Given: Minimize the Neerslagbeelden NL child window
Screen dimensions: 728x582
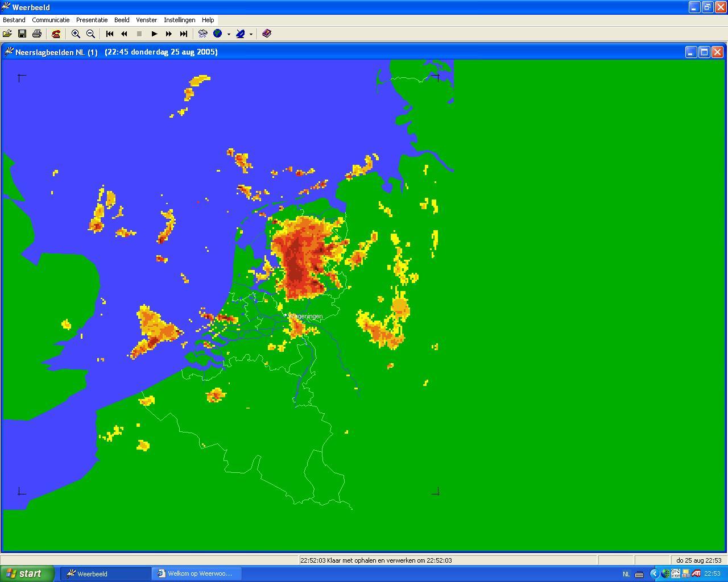Looking at the screenshot, I should 691,52.
